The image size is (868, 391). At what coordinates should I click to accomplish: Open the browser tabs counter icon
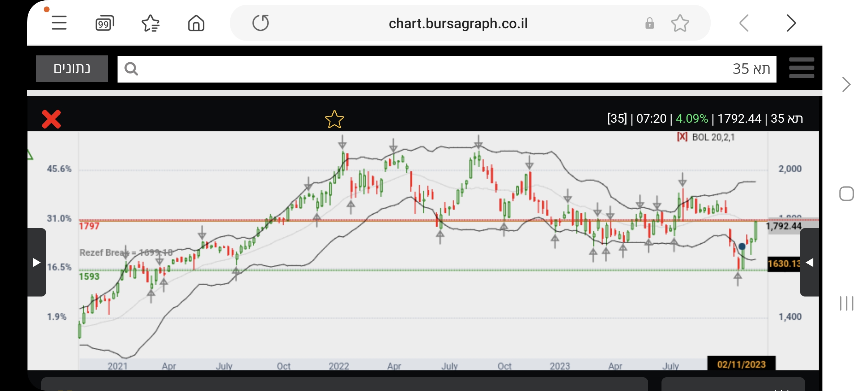pyautogui.click(x=105, y=24)
